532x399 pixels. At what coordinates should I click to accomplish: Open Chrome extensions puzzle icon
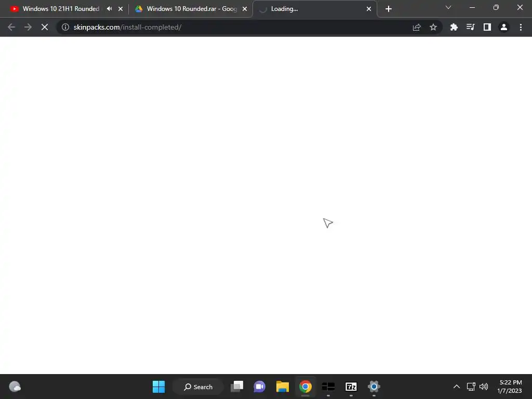coord(454,27)
